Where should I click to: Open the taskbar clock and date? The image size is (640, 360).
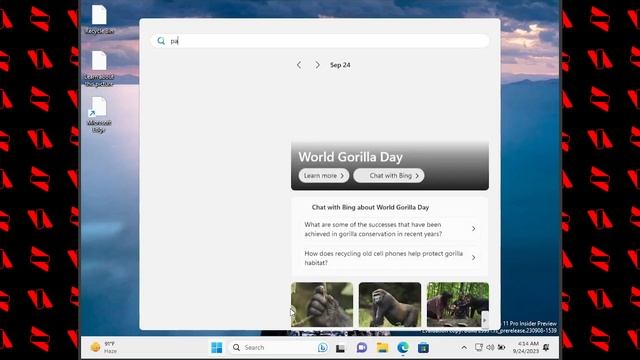(526, 347)
